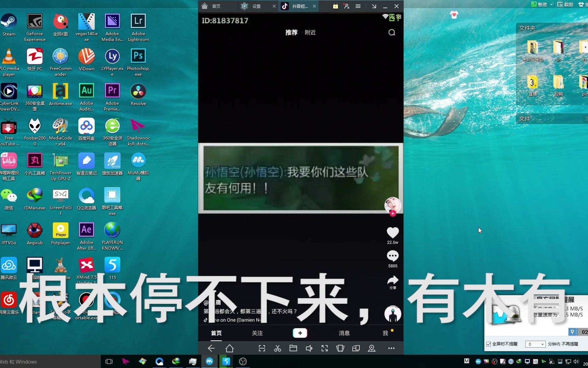This screenshot has height=368, width=588.
Task: Open the 消息 tab in Douyin
Action: pyautogui.click(x=344, y=333)
